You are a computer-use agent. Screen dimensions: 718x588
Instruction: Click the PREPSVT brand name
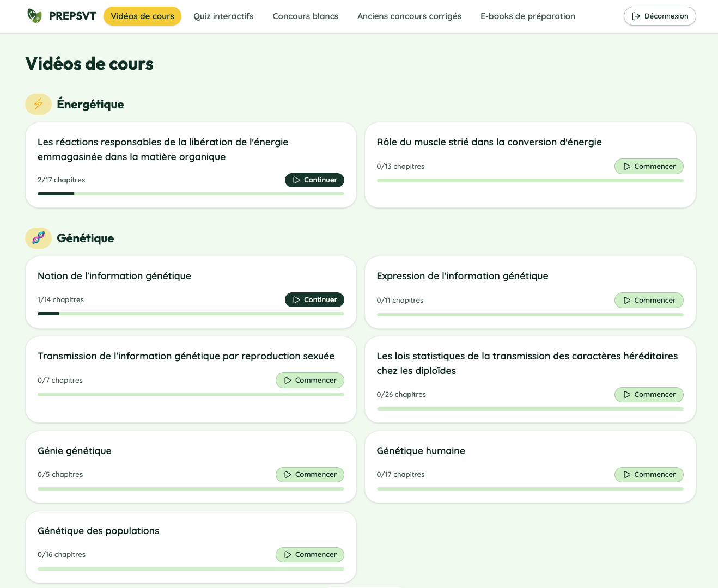coord(72,16)
